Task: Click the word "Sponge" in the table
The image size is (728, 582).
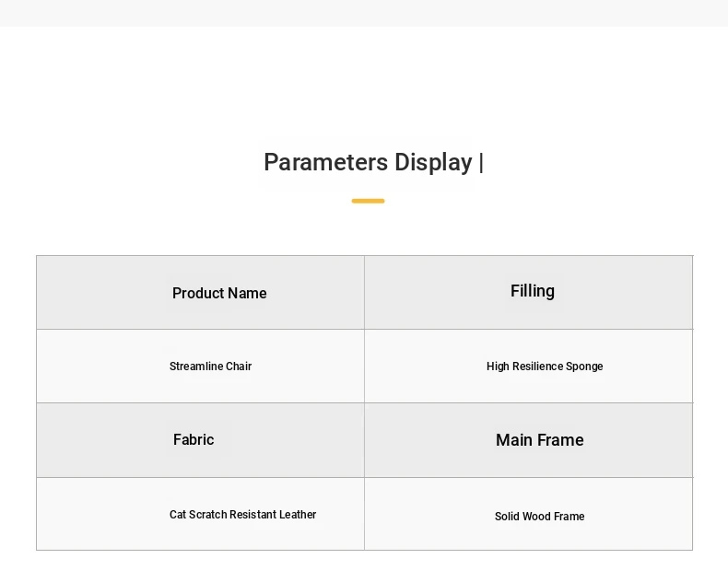Action: (585, 367)
